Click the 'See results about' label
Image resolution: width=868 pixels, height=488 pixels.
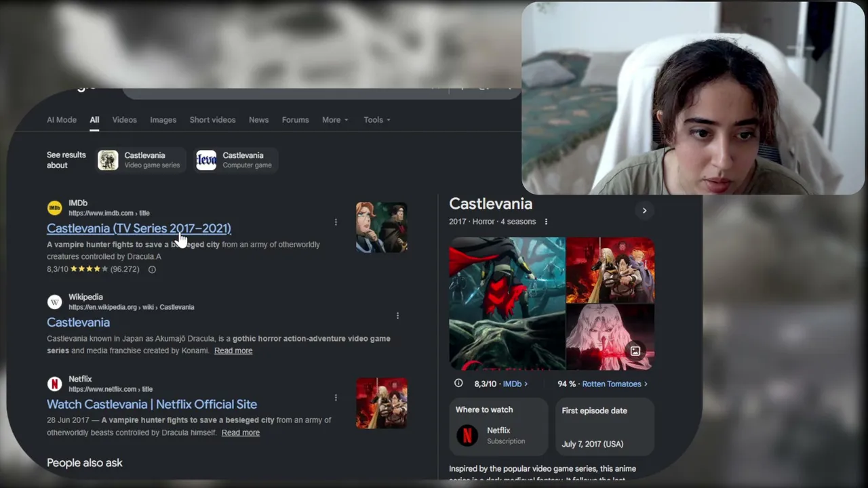[x=66, y=161]
